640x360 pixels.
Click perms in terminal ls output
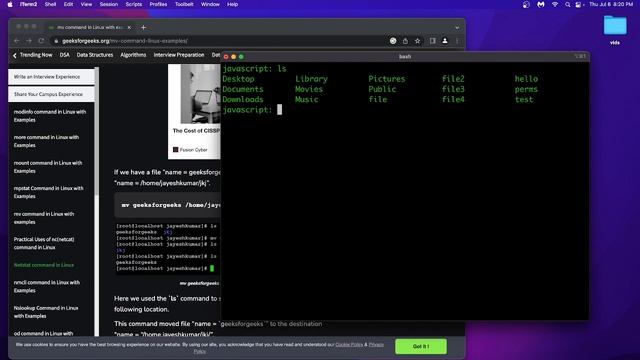coord(526,89)
